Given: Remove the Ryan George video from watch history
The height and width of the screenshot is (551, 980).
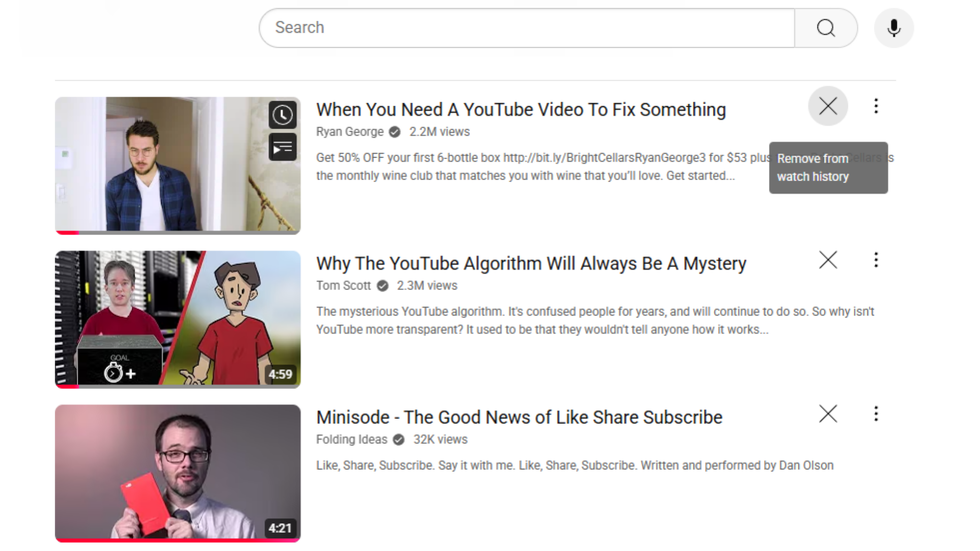Looking at the screenshot, I should 828,106.
